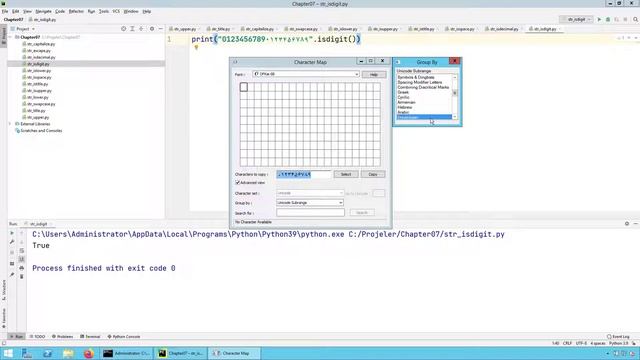Click the locate-file target icon in the Project panel

pyautogui.click(x=123, y=29)
